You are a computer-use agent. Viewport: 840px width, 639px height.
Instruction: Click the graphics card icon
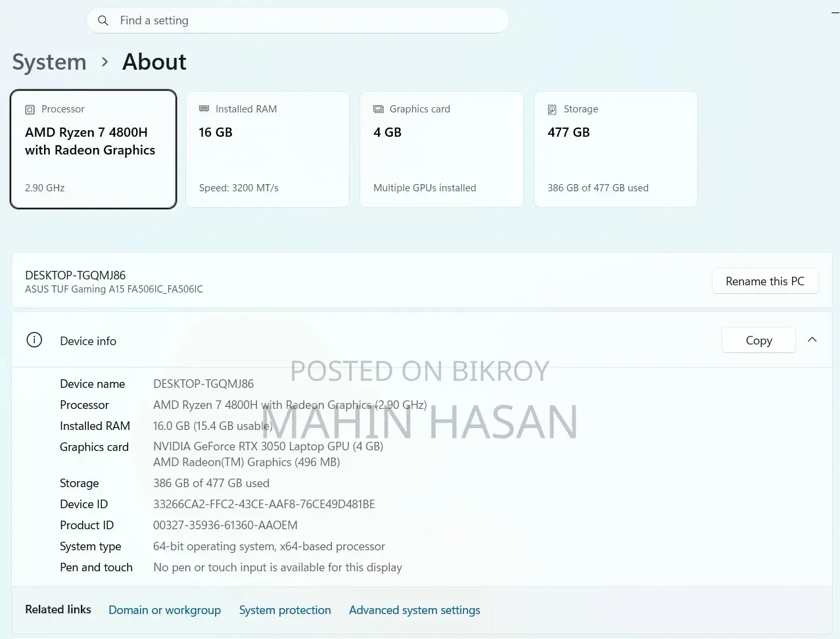pyautogui.click(x=379, y=108)
